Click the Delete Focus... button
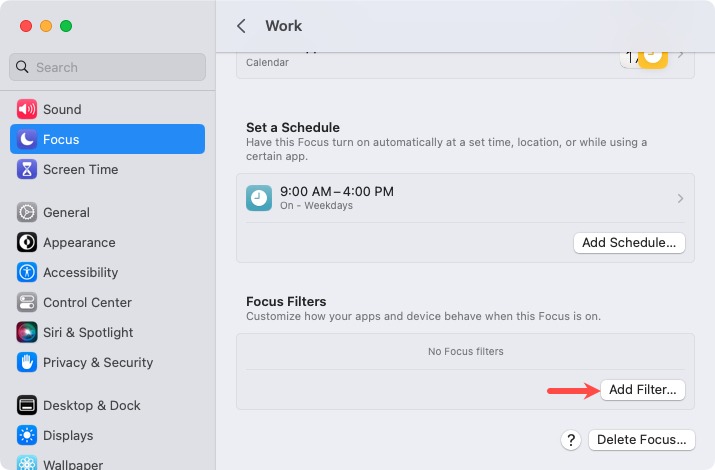 click(642, 440)
